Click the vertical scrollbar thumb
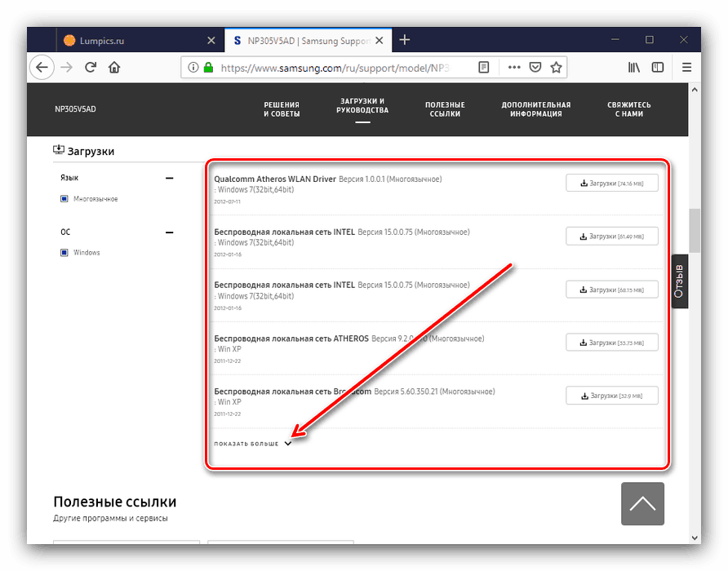The image size is (728, 571). point(695,230)
